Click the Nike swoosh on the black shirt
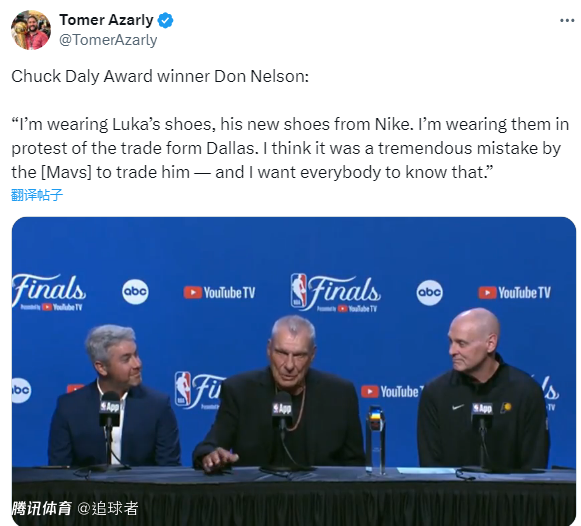Screen dimensions: 581x526 click(458, 407)
